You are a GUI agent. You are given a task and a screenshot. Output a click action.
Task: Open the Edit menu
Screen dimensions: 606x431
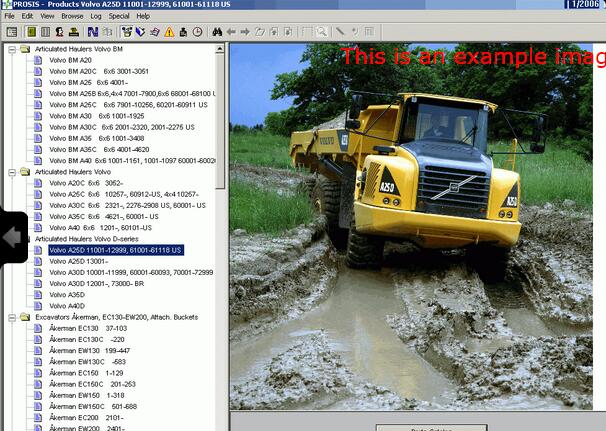coord(27,16)
